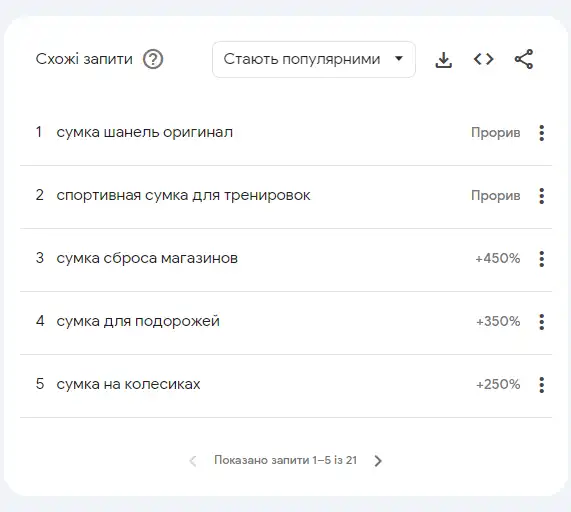
Task: Expand the Стають популярними dropdown
Action: point(314,59)
